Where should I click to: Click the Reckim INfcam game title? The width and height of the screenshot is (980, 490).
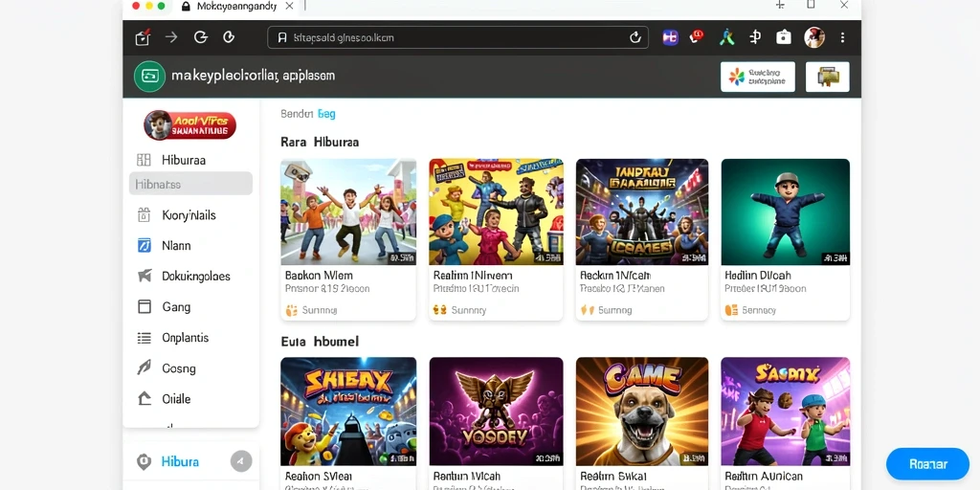(x=615, y=275)
